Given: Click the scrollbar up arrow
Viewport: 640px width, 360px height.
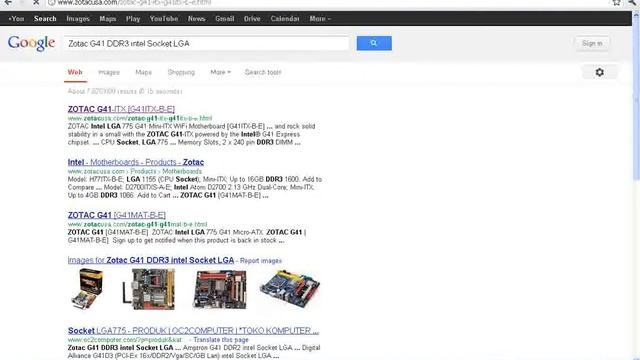Looking at the screenshot, I should click(636, 16).
